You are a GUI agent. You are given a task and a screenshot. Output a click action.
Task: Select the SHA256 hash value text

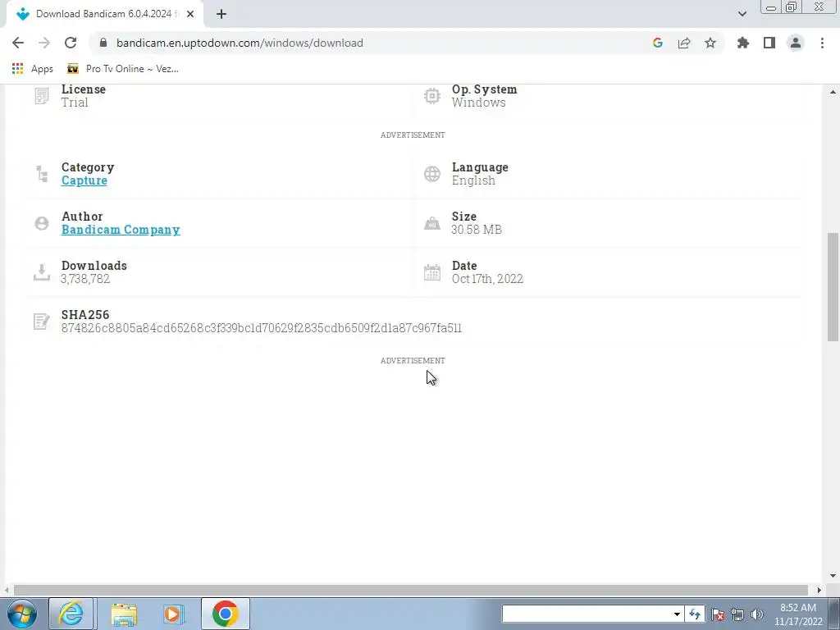coord(262,328)
